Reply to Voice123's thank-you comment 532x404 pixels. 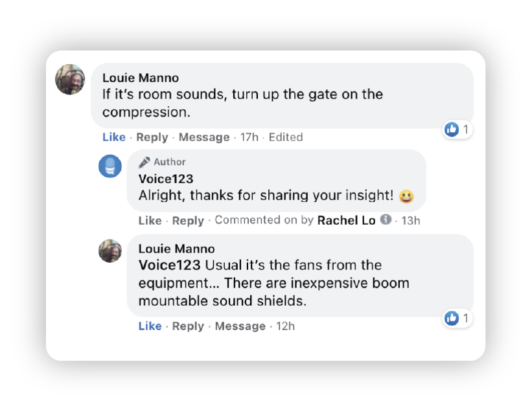[188, 221]
